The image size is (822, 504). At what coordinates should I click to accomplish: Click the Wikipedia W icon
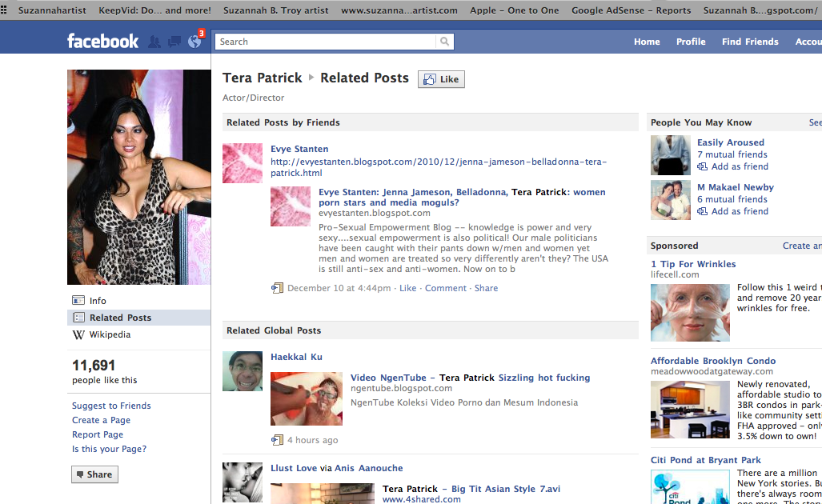78,334
